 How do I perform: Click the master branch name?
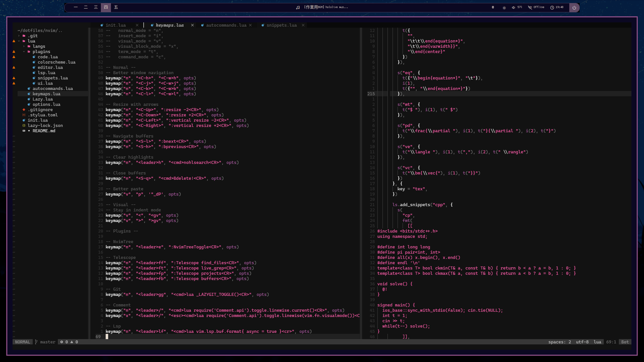click(48, 342)
